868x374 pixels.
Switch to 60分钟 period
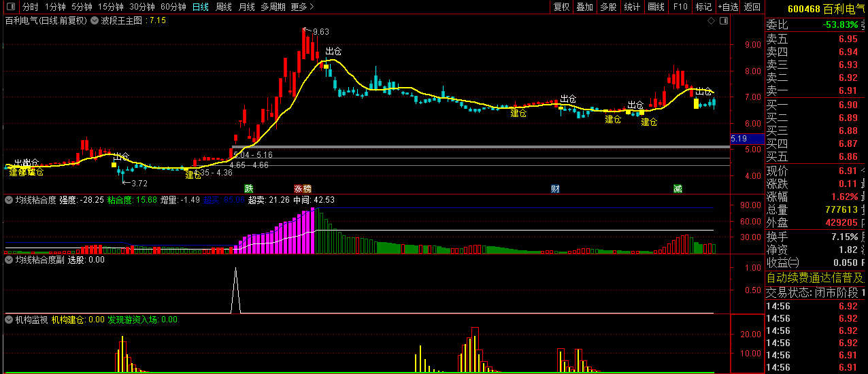tap(173, 7)
